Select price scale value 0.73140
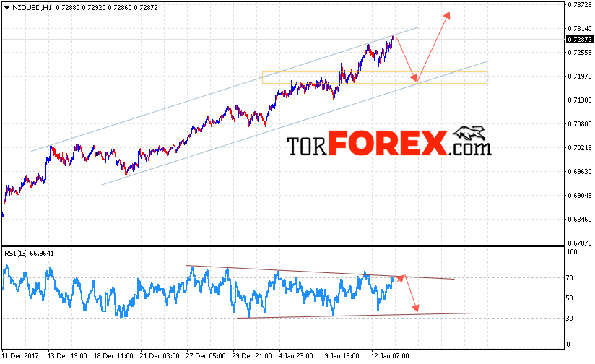Viewport: 595px width, 364px height. 580,28
